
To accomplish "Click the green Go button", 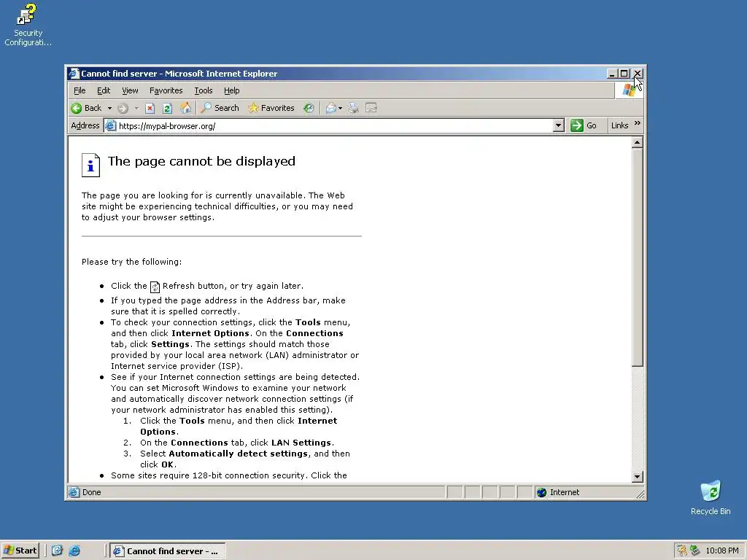I will tap(584, 125).
